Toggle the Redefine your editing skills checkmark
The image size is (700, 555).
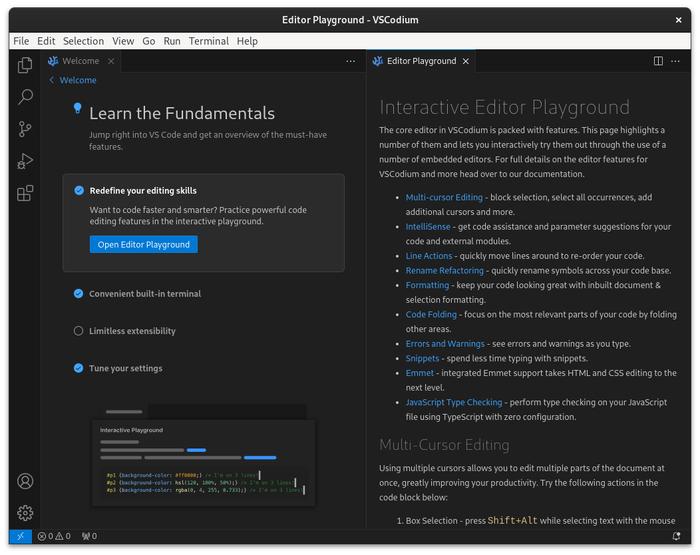79,191
